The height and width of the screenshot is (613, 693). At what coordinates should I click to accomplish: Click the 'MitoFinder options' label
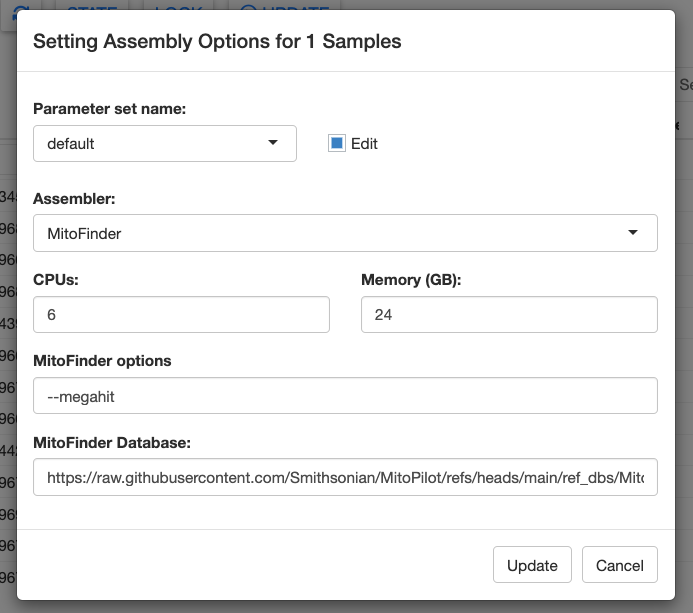click(102, 361)
